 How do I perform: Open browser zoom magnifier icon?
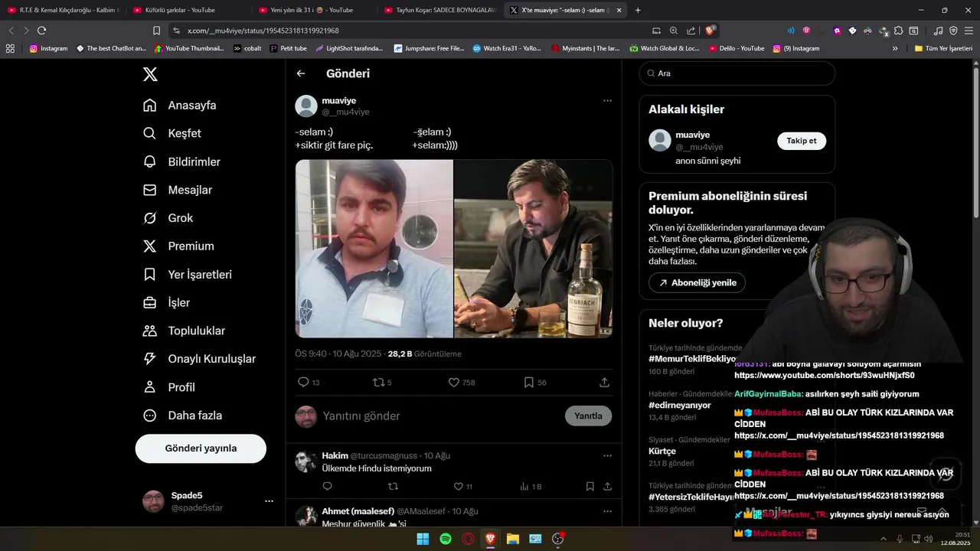coord(674,31)
